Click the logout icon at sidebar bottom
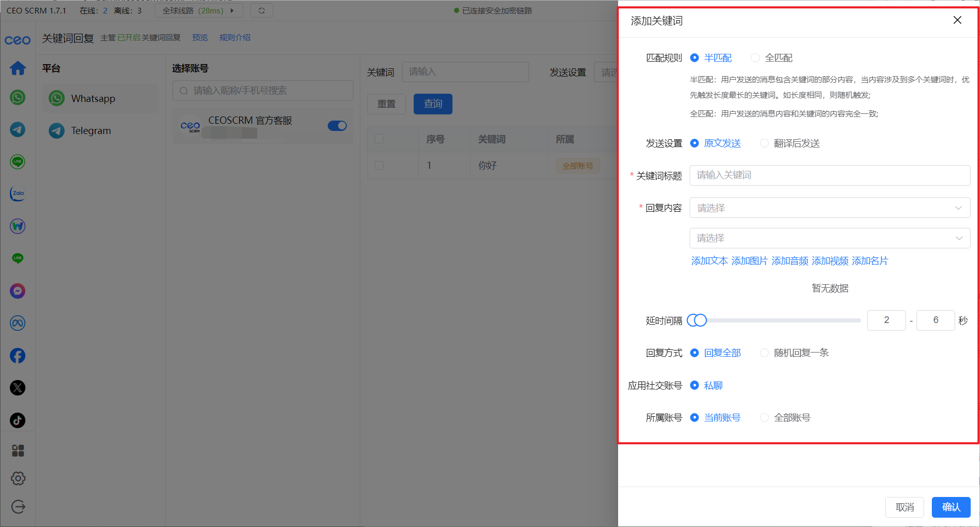Image resolution: width=980 pixels, height=527 pixels. (x=18, y=507)
